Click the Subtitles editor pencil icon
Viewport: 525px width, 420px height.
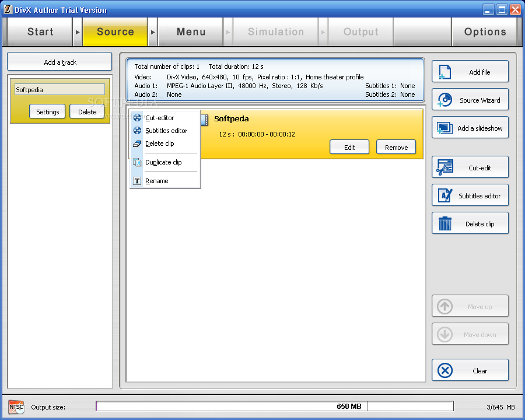pyautogui.click(x=444, y=195)
